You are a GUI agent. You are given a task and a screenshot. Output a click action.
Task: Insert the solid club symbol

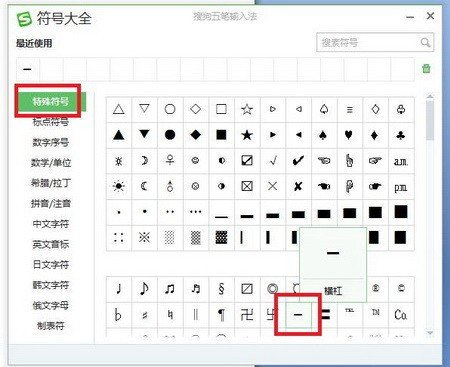click(x=401, y=135)
